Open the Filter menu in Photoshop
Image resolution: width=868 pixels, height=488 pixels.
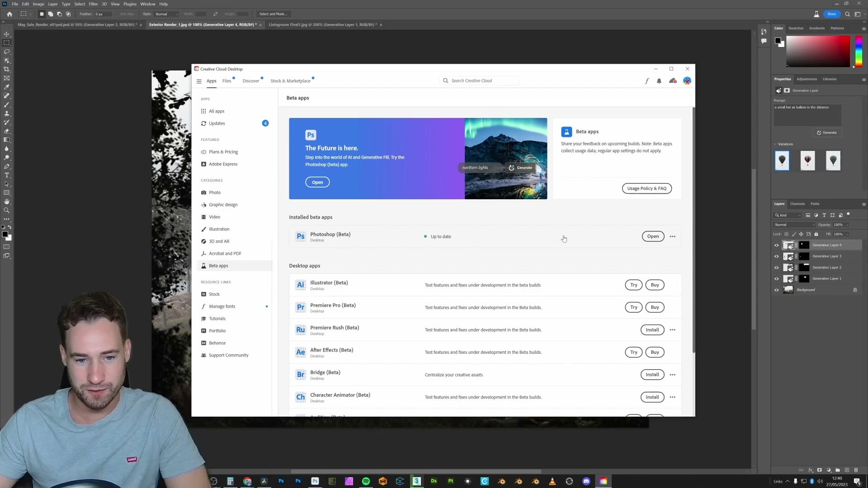pos(93,4)
